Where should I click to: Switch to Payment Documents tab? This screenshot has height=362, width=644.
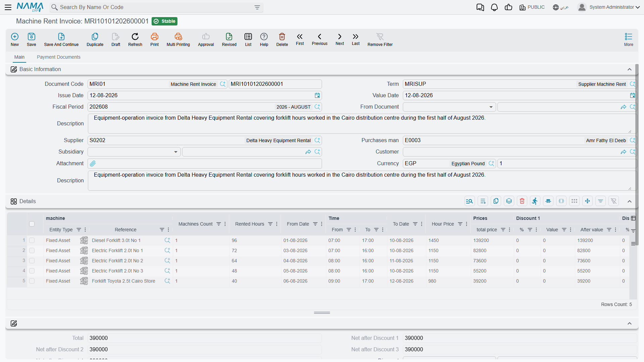point(59,57)
